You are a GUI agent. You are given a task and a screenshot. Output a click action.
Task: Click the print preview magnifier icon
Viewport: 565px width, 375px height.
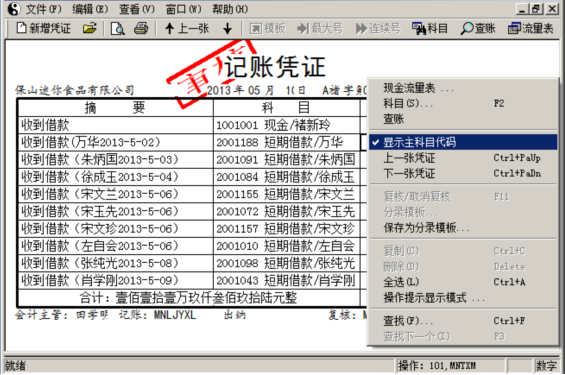coord(117,28)
